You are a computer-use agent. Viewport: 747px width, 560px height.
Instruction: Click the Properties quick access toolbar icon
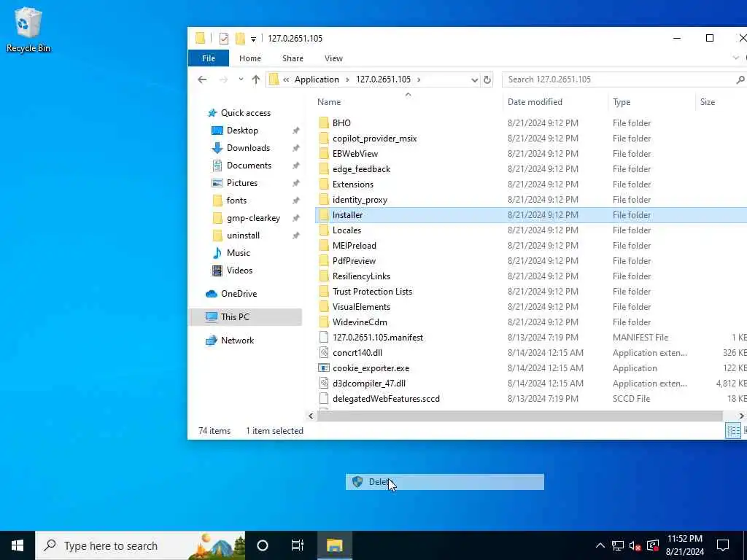click(224, 39)
